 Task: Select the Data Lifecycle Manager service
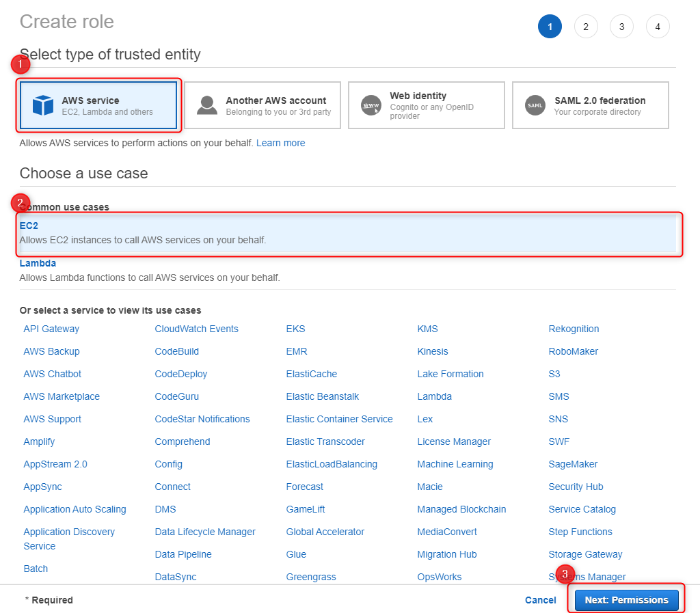tap(205, 532)
